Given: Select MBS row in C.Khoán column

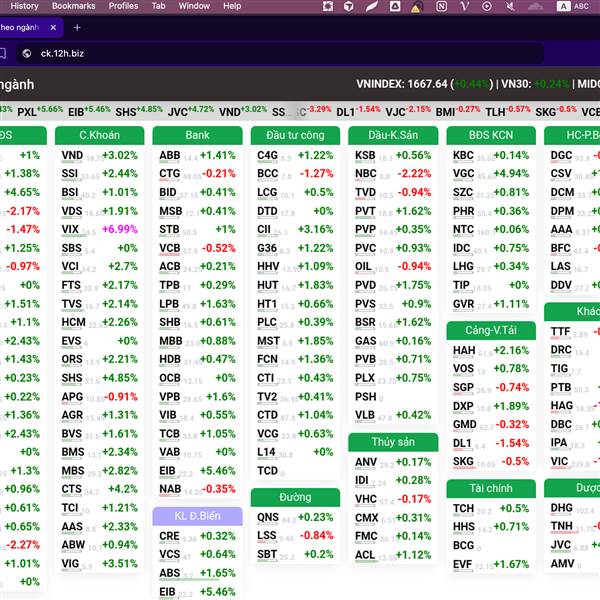Looking at the screenshot, I should pos(99,471).
